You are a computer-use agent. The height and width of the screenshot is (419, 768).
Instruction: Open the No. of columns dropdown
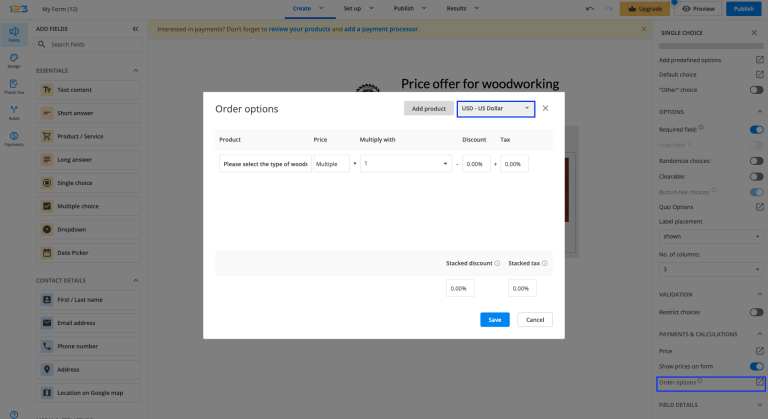[711, 269]
